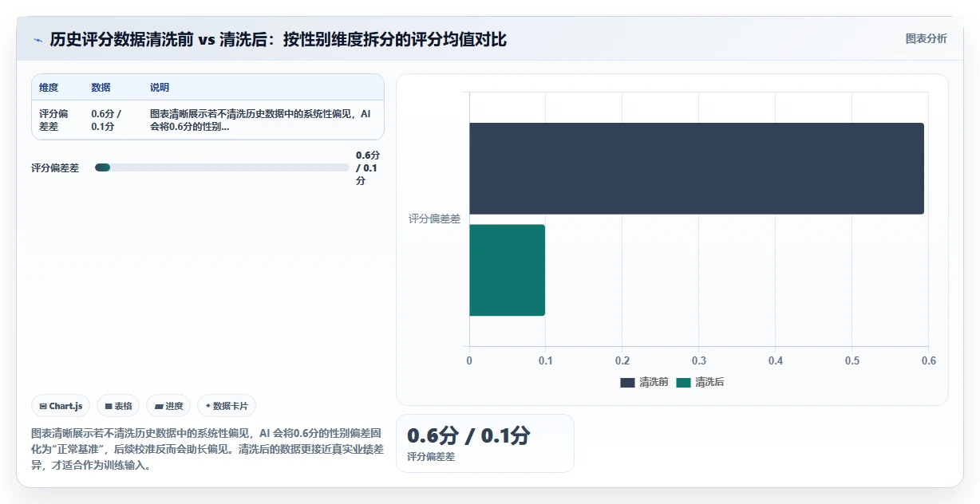Click the 评分偏差差 table row label
The image size is (980, 504).
(x=53, y=120)
